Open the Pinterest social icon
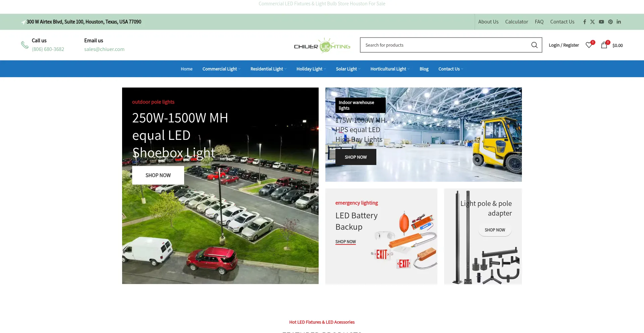644x333 pixels. tap(610, 22)
